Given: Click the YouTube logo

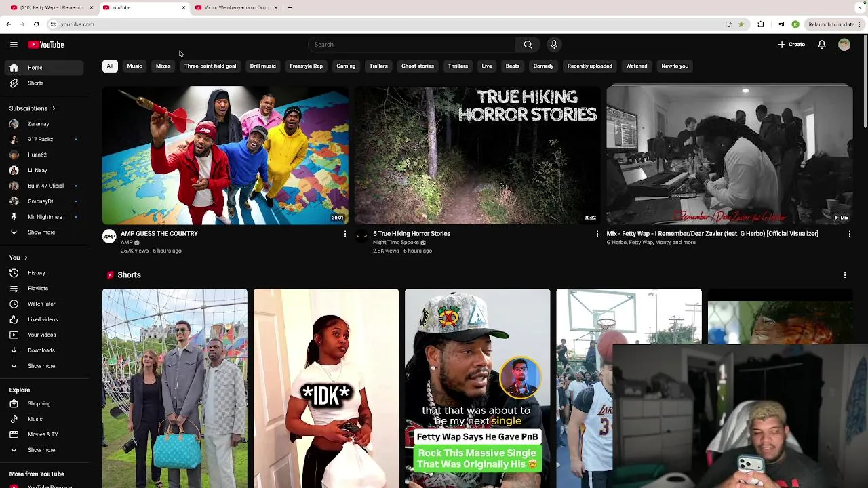Looking at the screenshot, I should coord(46,45).
